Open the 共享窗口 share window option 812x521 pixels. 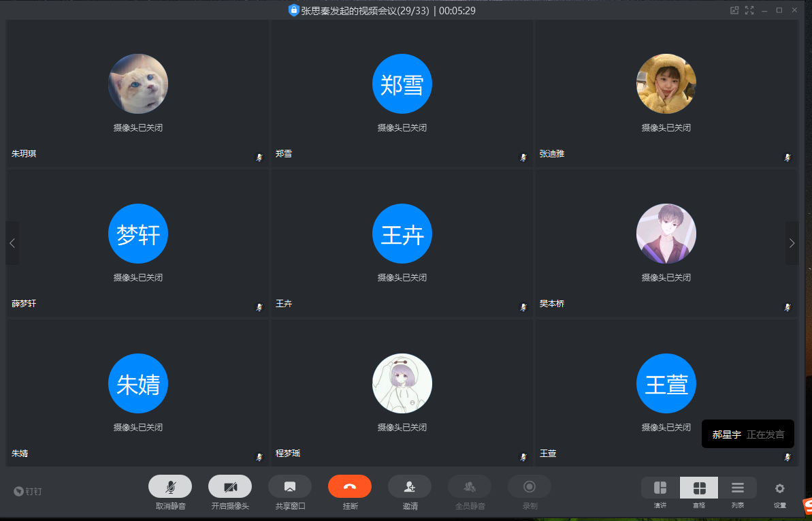pyautogui.click(x=290, y=486)
